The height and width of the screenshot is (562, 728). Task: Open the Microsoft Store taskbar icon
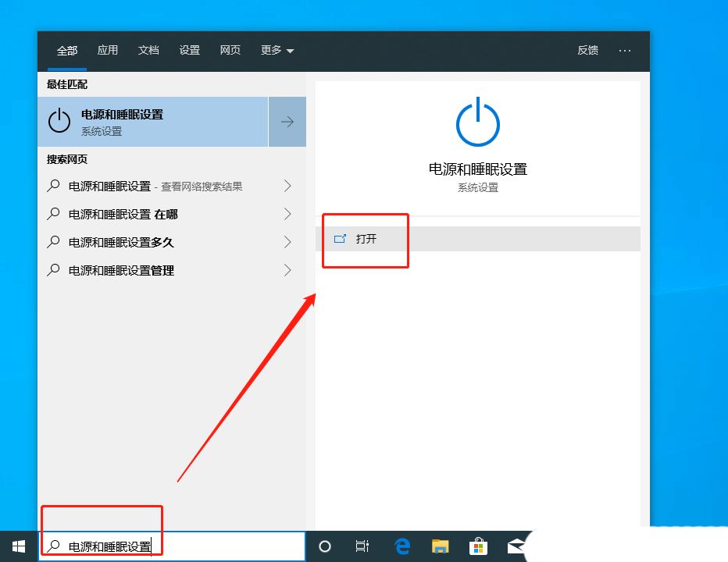tap(478, 546)
